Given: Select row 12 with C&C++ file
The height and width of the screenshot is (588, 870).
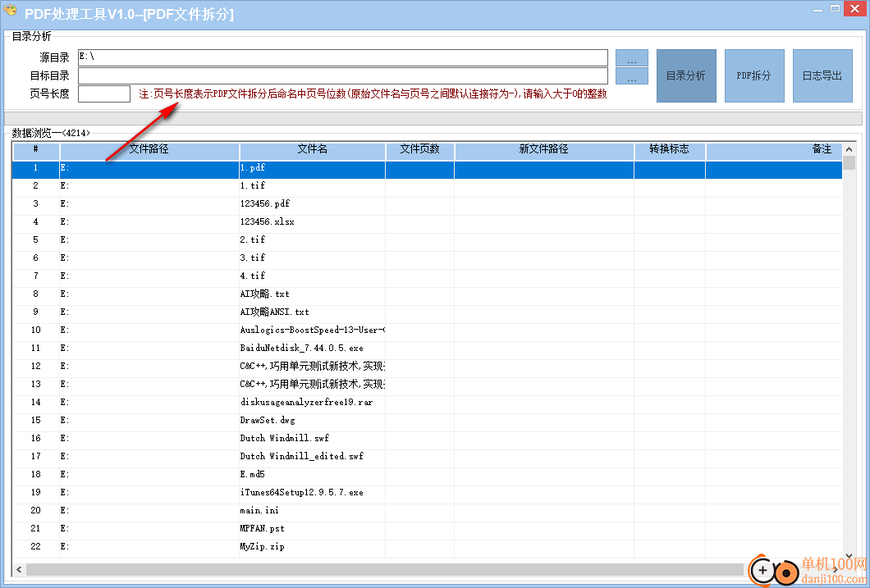Looking at the screenshot, I should pyautogui.click(x=428, y=367).
